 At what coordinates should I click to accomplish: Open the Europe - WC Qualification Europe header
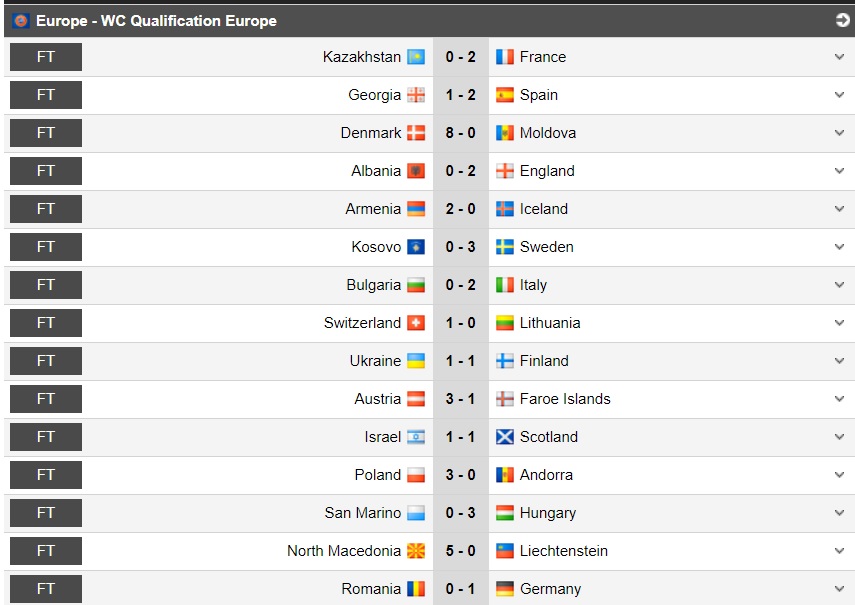156,21
